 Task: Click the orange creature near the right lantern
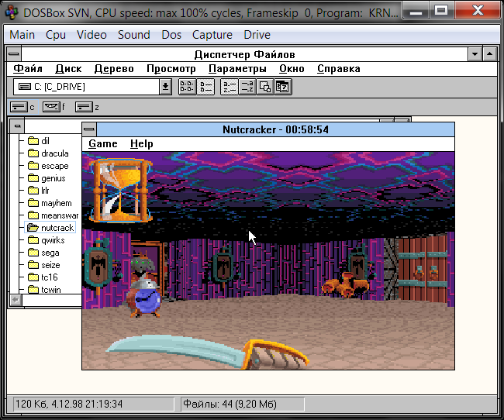(346, 284)
